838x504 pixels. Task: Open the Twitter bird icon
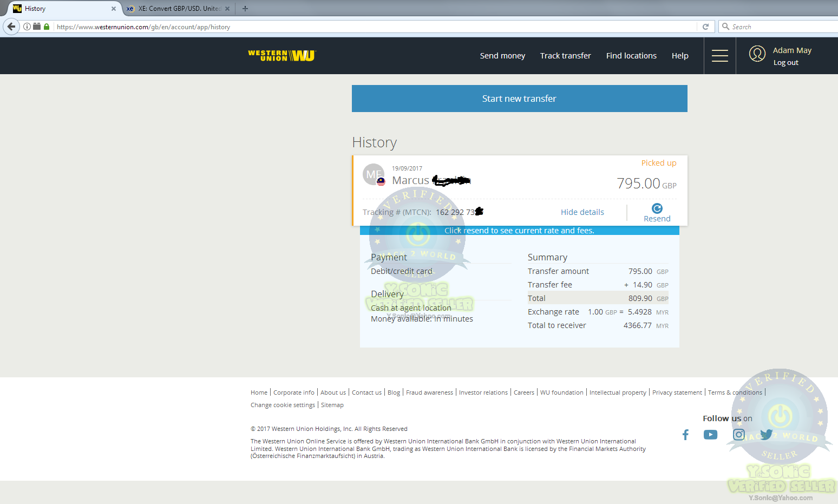click(x=766, y=435)
